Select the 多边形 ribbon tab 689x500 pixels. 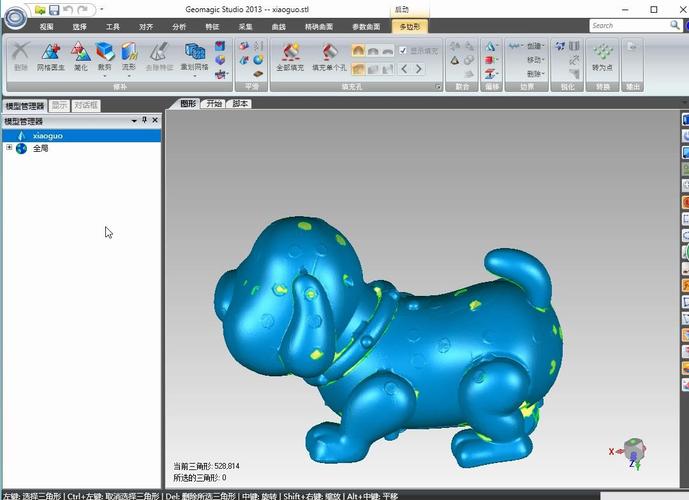[410, 27]
